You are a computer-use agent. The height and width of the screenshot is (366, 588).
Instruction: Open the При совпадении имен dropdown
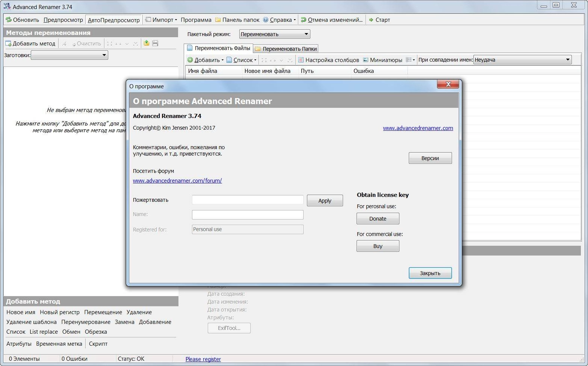[522, 60]
